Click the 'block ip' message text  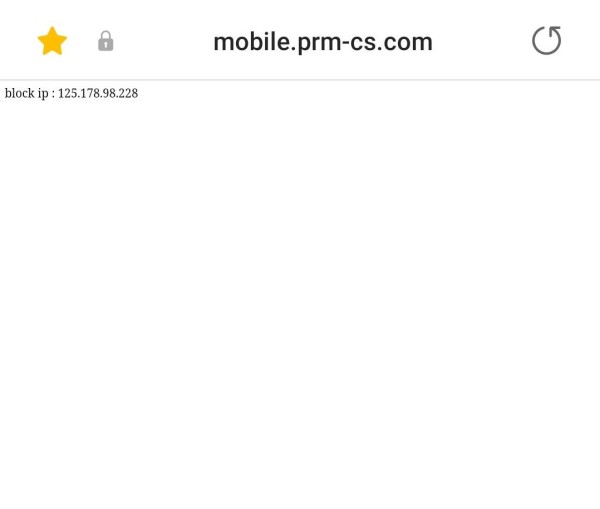tap(71, 93)
